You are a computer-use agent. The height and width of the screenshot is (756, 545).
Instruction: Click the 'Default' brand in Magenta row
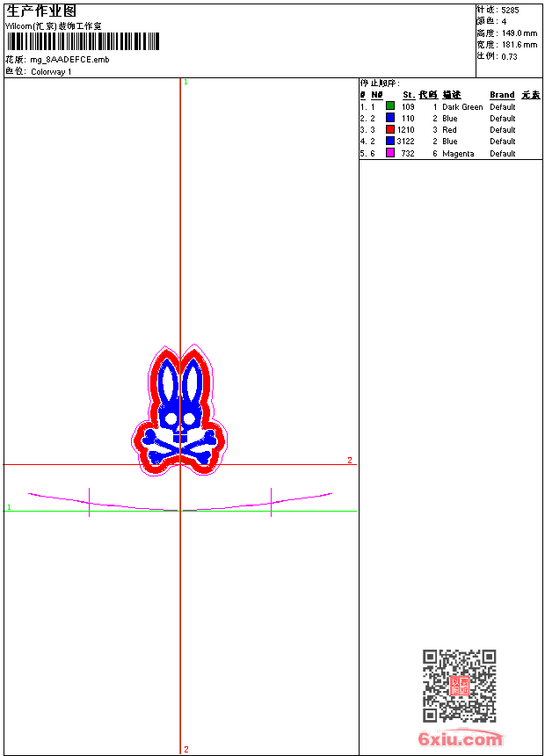click(503, 153)
